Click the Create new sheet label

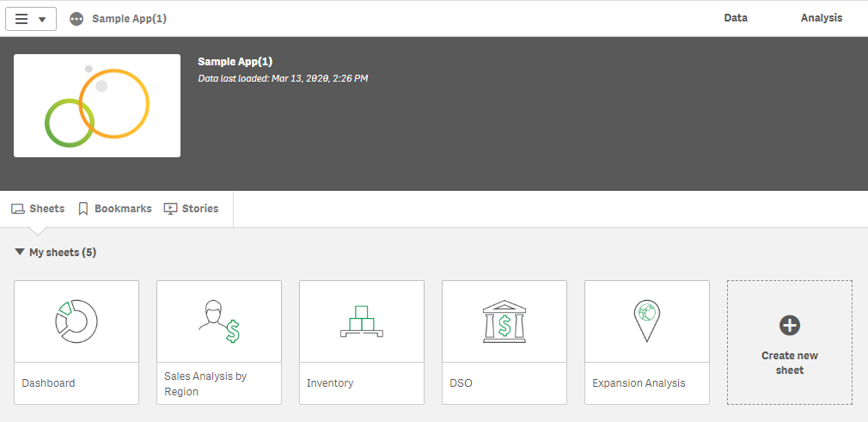[x=789, y=363]
